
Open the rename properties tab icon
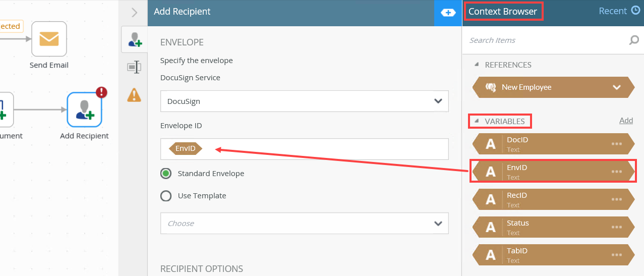tap(134, 67)
